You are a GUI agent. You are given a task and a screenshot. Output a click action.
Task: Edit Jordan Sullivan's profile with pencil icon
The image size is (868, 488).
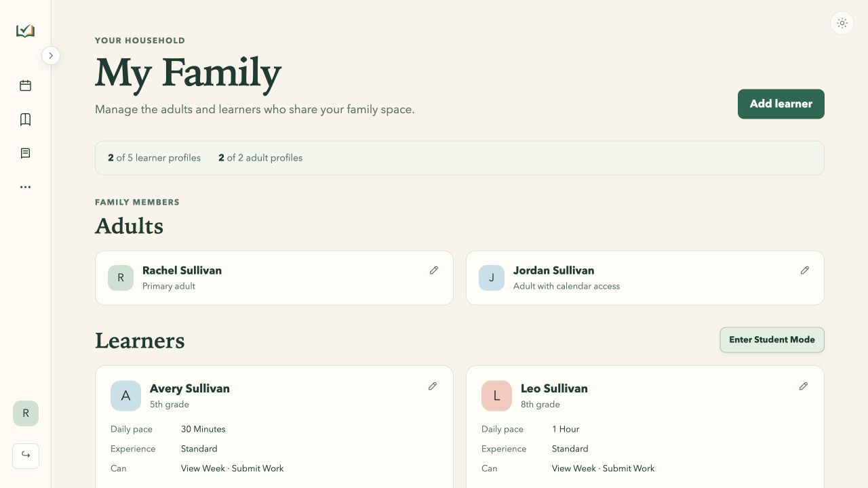[805, 270]
